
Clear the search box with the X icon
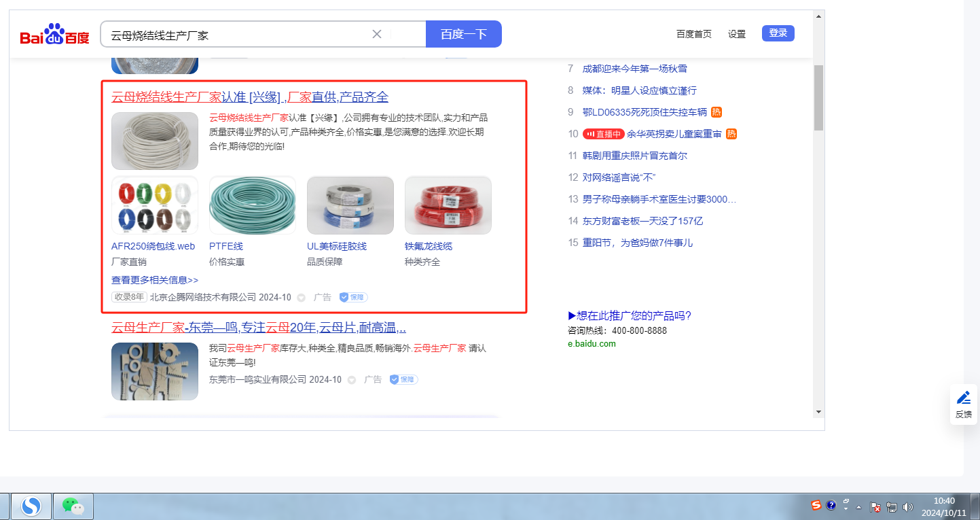pyautogui.click(x=377, y=34)
